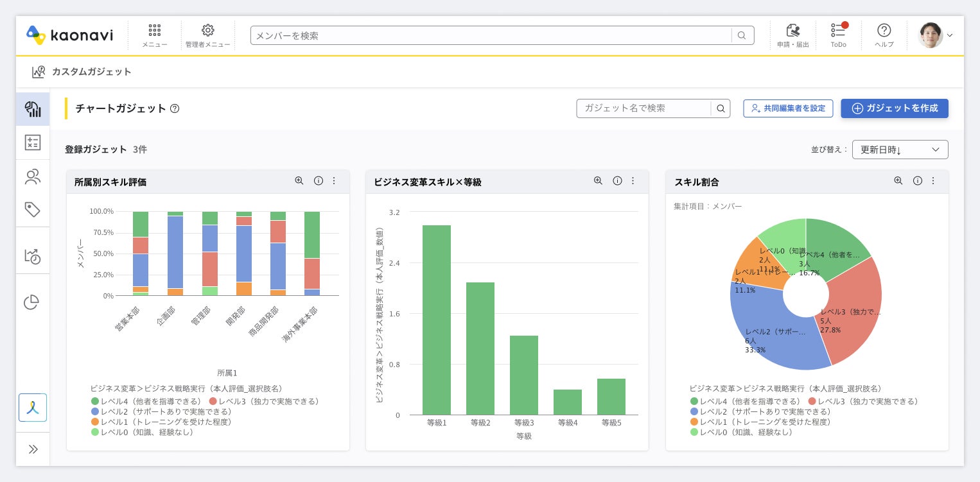Click 共同編集者を設定 button
The image size is (980, 482).
[788, 108]
